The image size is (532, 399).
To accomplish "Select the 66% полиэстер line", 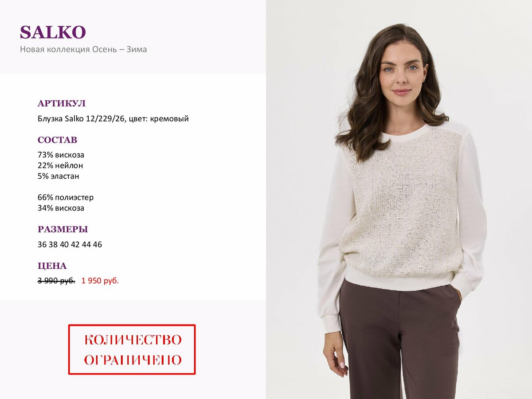I will click(x=66, y=198).
